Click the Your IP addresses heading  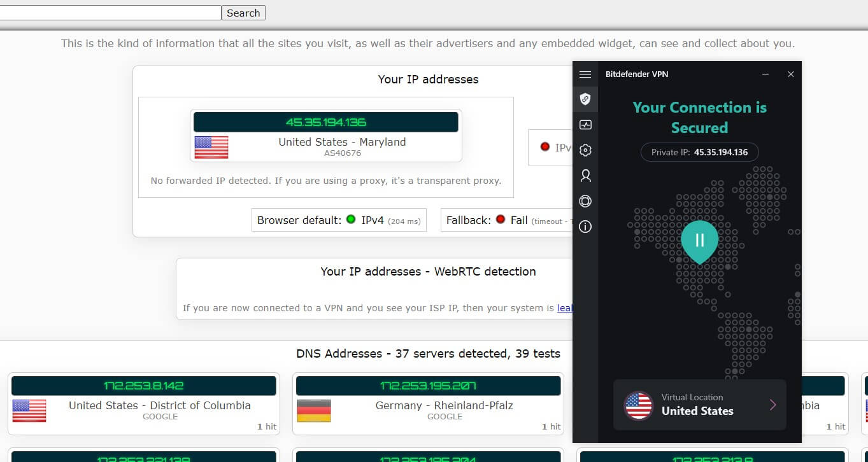point(428,80)
